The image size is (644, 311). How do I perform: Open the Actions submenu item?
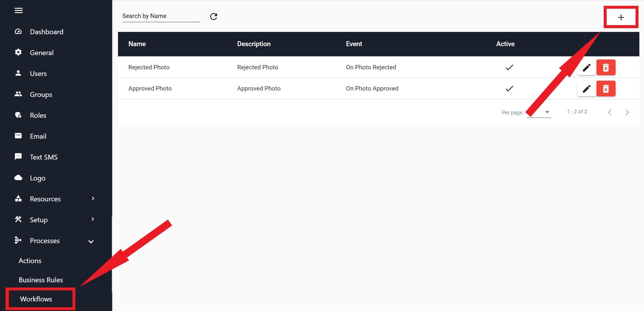pos(30,261)
